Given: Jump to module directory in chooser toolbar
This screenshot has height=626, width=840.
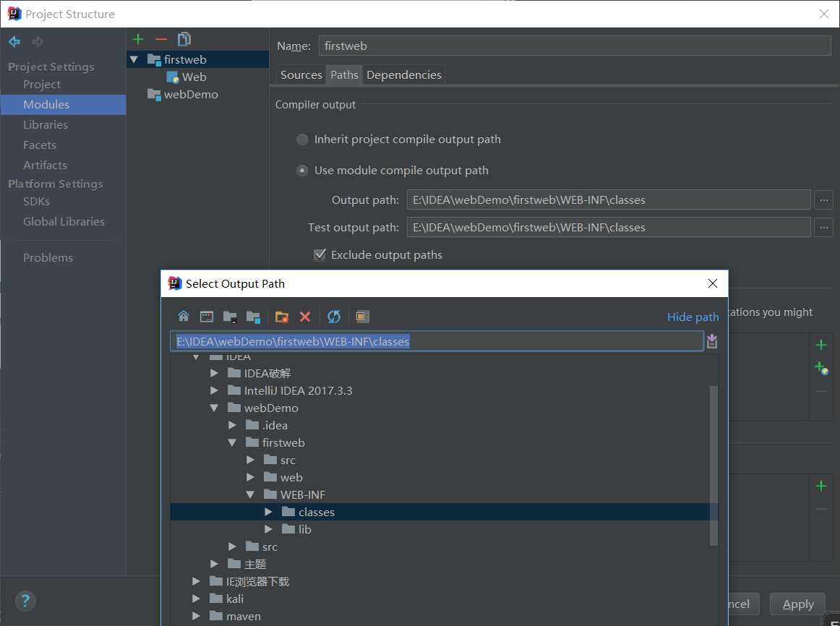Looking at the screenshot, I should click(x=253, y=317).
